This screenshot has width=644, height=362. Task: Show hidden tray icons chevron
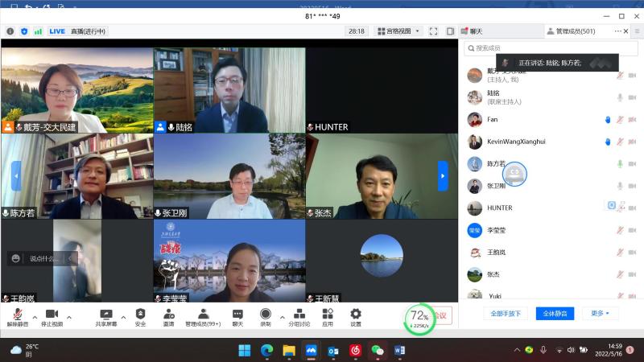point(517,350)
